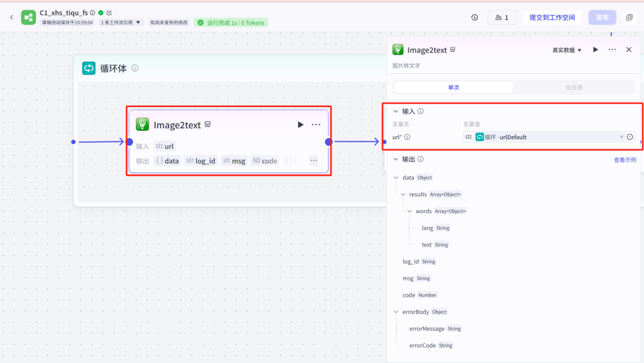Go back using the top-left arrow

tap(11, 17)
